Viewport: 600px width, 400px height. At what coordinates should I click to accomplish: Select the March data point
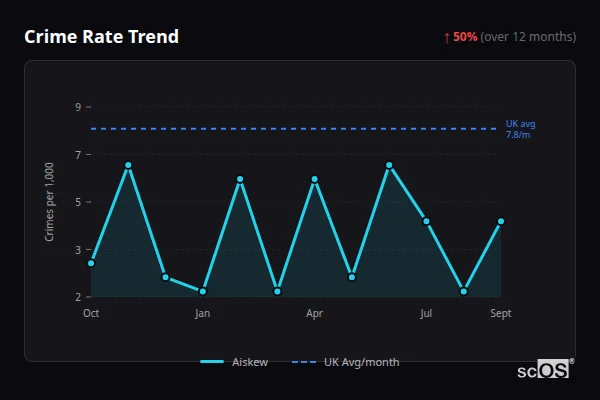tap(277, 292)
